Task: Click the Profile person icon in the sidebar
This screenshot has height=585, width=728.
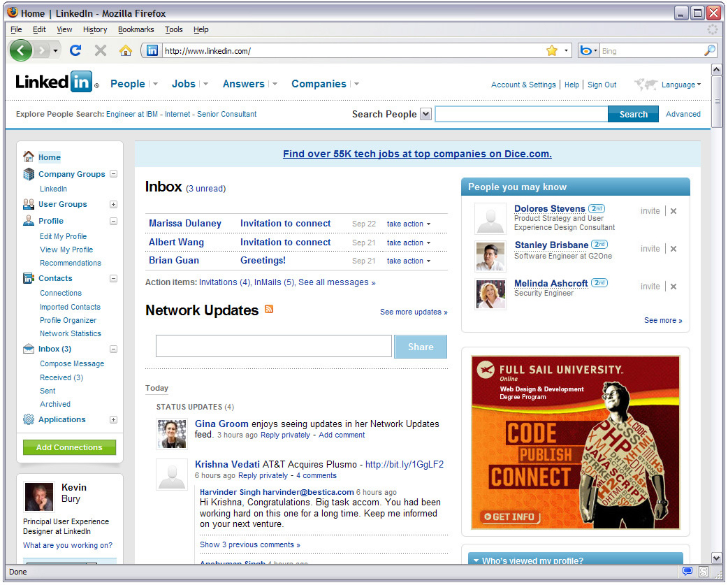Action: pos(29,221)
